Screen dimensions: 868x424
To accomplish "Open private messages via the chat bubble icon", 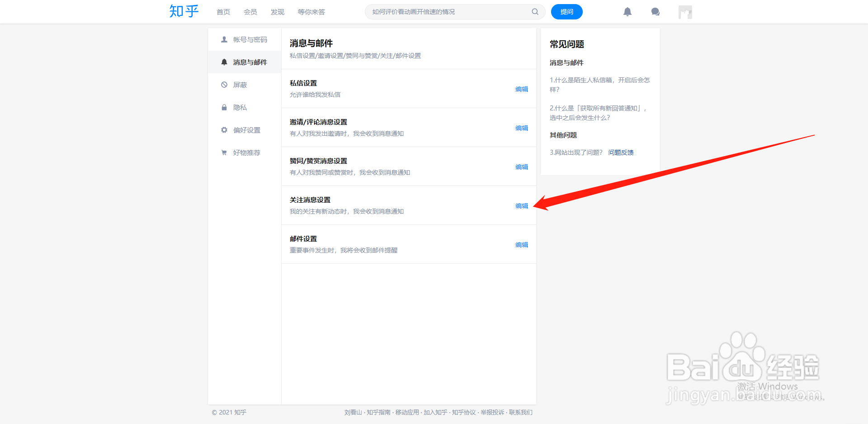I will tap(656, 12).
